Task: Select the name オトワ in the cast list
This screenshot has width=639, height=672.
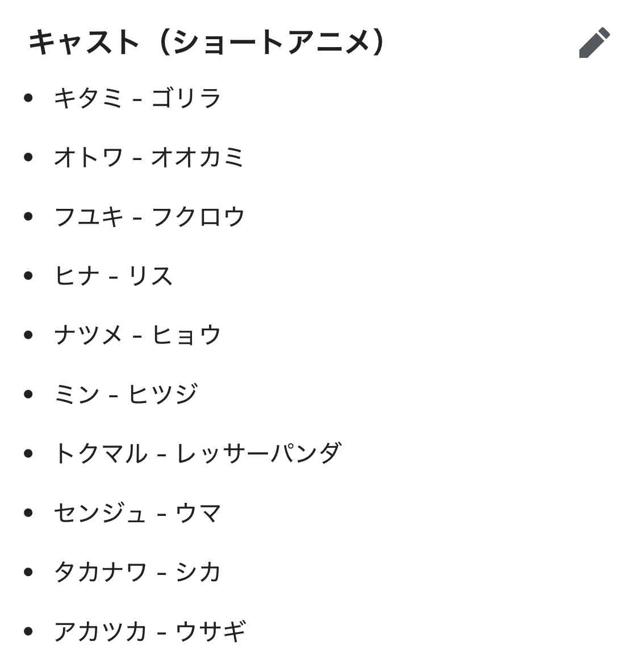Action: 89,157
